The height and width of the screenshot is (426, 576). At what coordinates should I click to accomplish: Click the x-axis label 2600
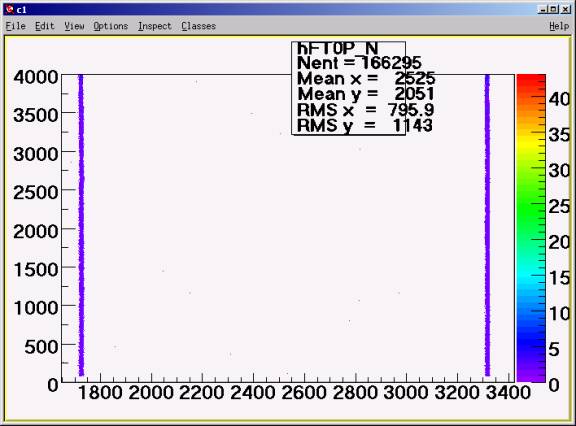click(x=304, y=393)
